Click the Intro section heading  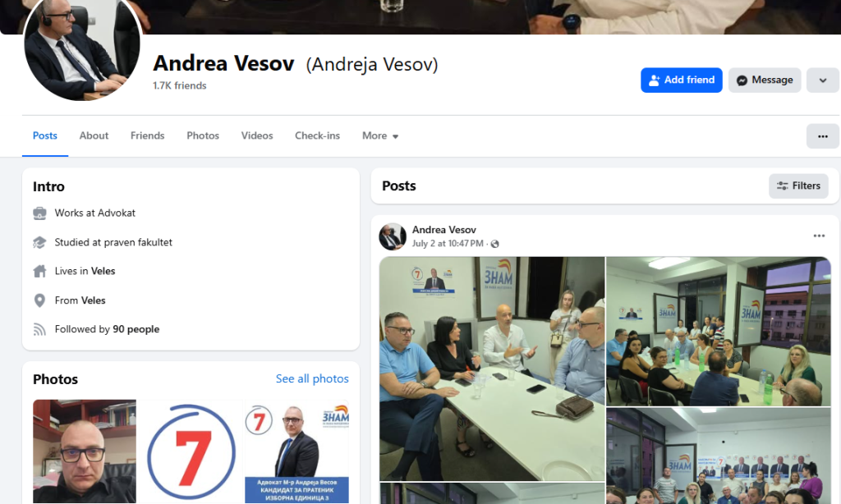[x=48, y=186]
